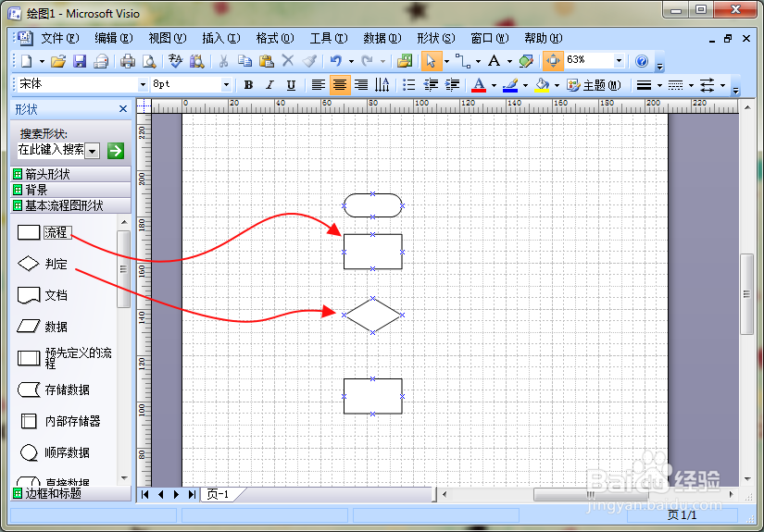
Task: Select the 存储数据 stored data shape
Action: 54,390
